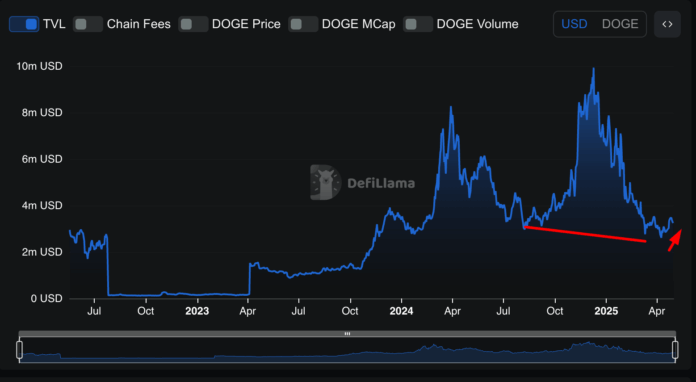Switch denomination to DOGE
This screenshot has width=696, height=382.
pos(620,24)
